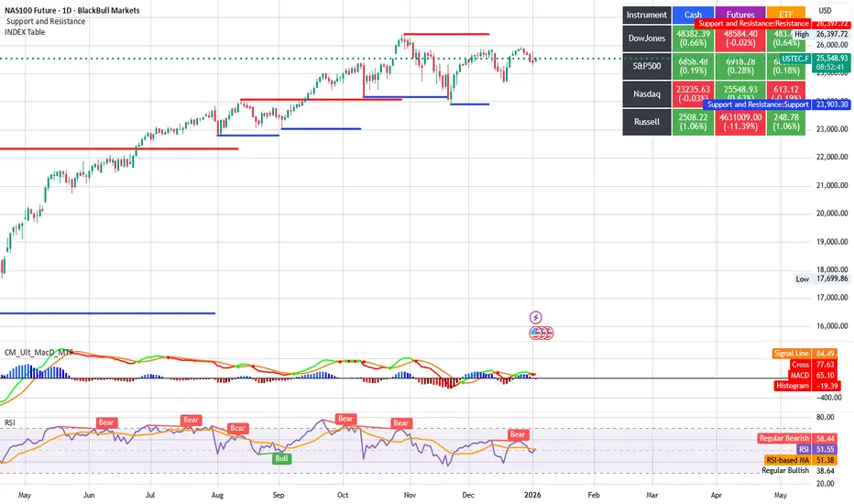Click the 22,000.00 price axis label
Viewport: 854px width, 504px height.
click(x=832, y=157)
